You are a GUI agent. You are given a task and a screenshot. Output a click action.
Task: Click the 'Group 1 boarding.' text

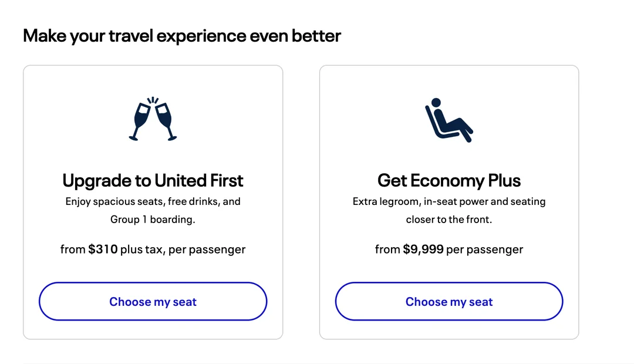tap(153, 220)
